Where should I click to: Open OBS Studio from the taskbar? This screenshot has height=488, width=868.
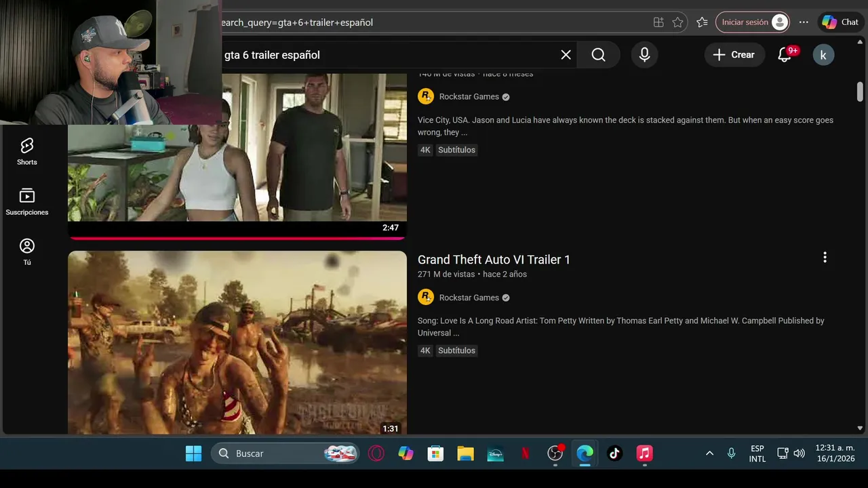[555, 453]
